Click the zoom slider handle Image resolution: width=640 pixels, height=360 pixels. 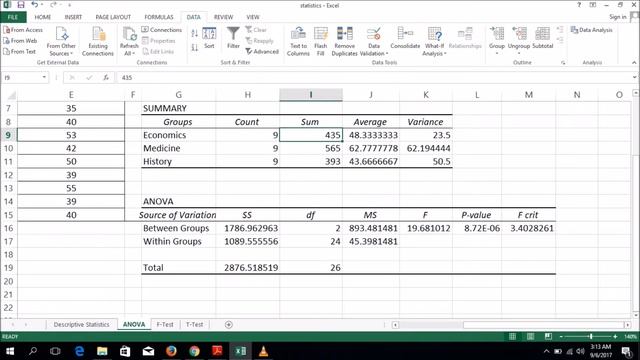pyautogui.click(x=591, y=336)
